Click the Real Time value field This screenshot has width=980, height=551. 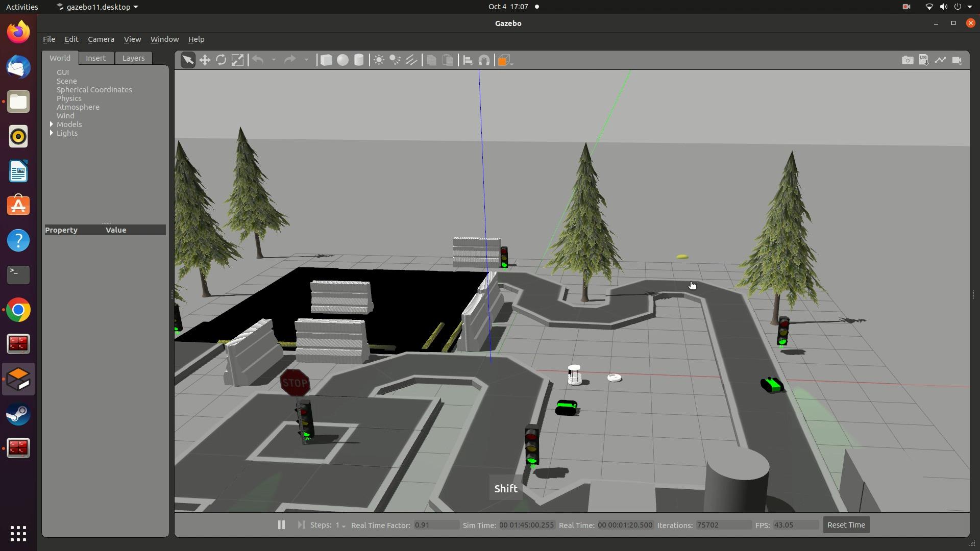pos(625,525)
